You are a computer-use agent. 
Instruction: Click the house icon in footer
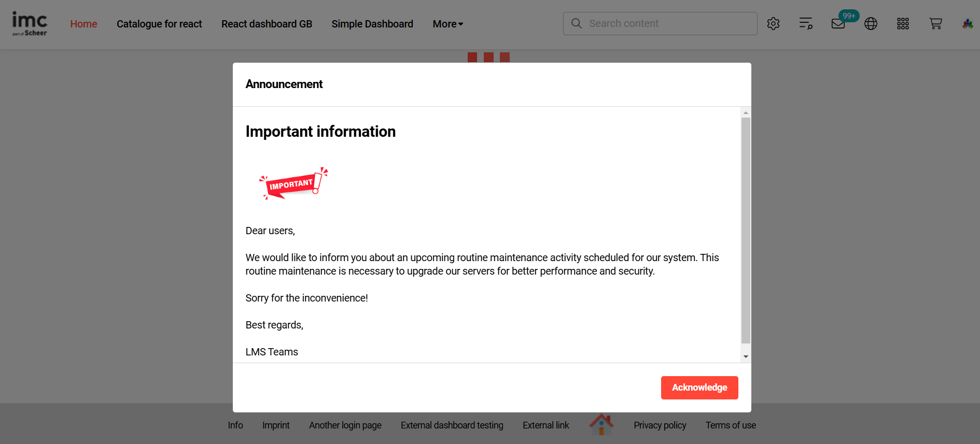point(601,424)
